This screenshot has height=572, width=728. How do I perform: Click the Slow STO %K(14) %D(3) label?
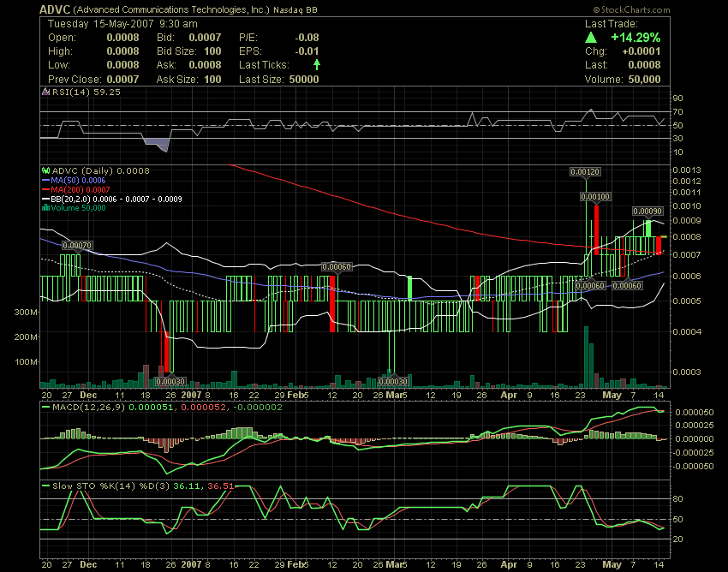(111, 486)
